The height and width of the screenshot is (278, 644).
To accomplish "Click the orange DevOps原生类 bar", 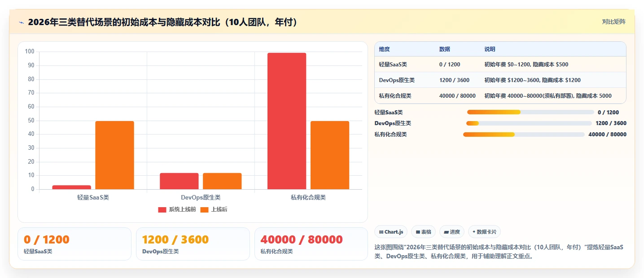I will (222, 181).
